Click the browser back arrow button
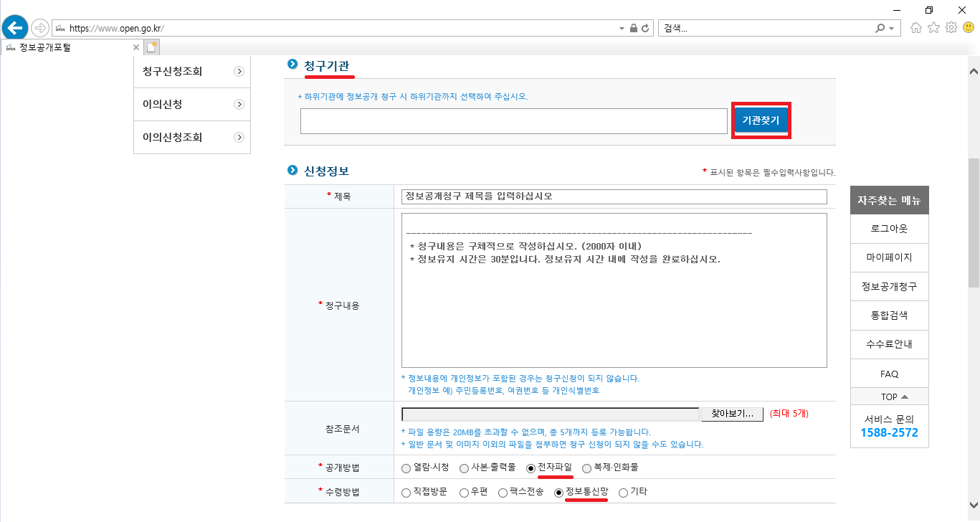This screenshot has height=522, width=980. pos(14,28)
